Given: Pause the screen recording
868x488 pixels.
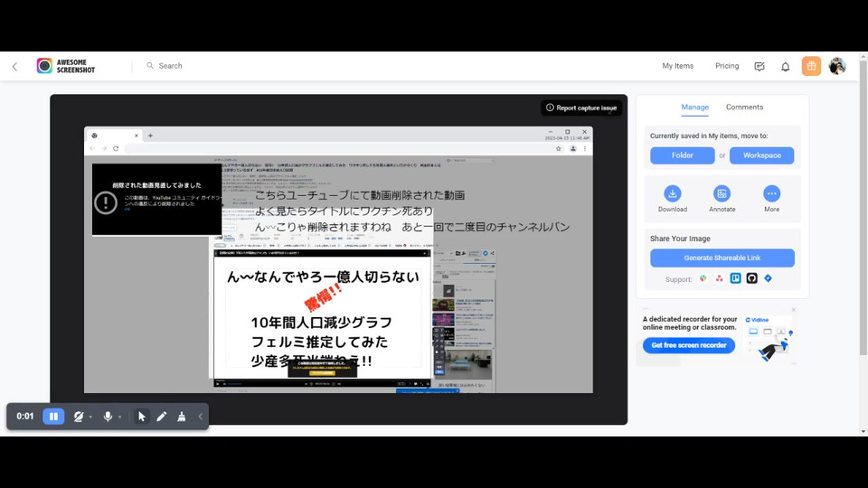Looking at the screenshot, I should (53, 416).
